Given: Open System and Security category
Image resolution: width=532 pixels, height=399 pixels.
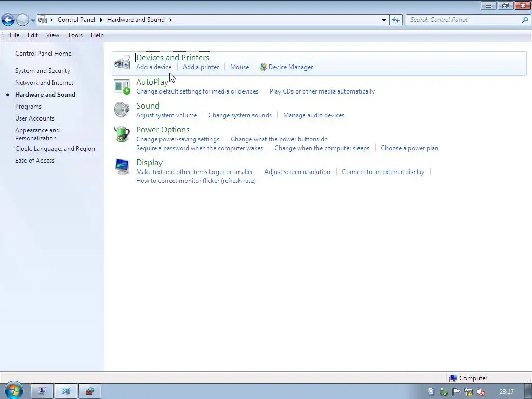Looking at the screenshot, I should pyautogui.click(x=43, y=71).
